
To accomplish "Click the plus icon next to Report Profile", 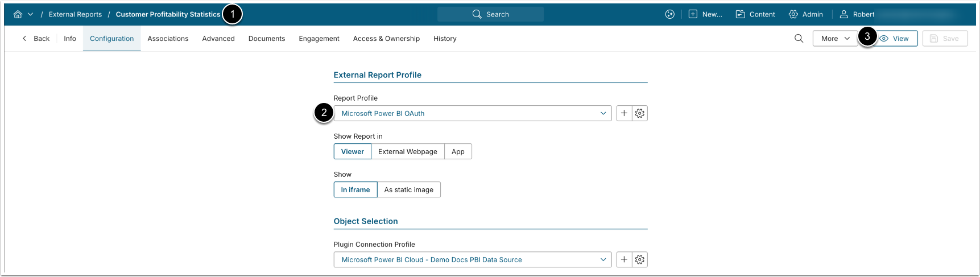I will [x=624, y=113].
